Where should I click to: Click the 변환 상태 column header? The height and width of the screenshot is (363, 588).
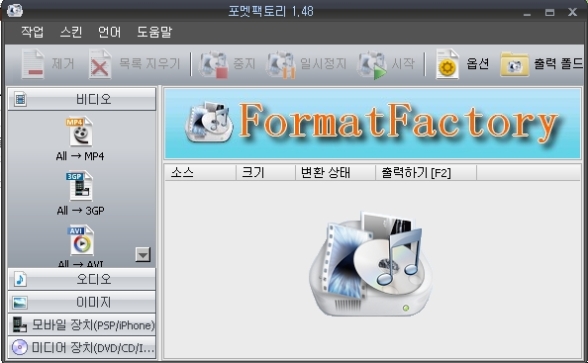(x=335, y=172)
